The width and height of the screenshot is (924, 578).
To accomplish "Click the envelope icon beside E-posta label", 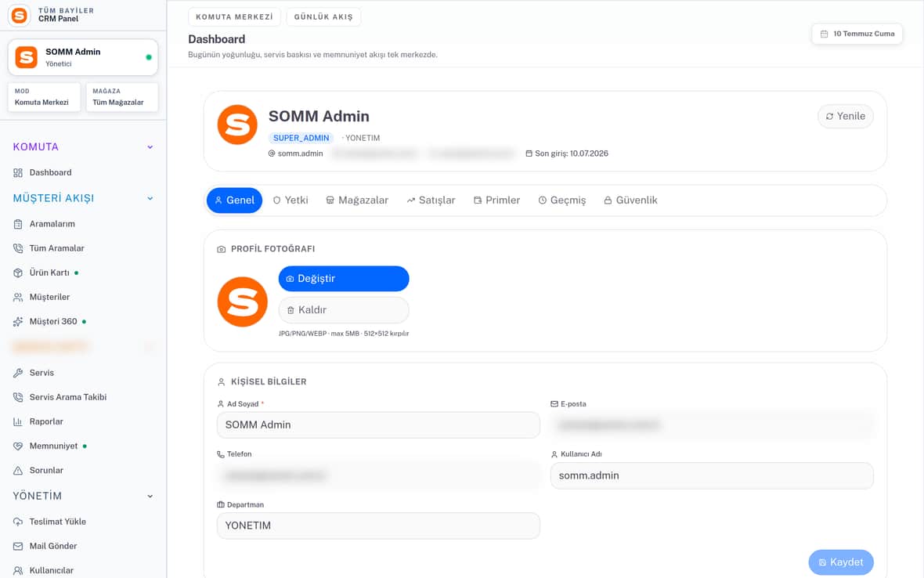I will coord(554,404).
